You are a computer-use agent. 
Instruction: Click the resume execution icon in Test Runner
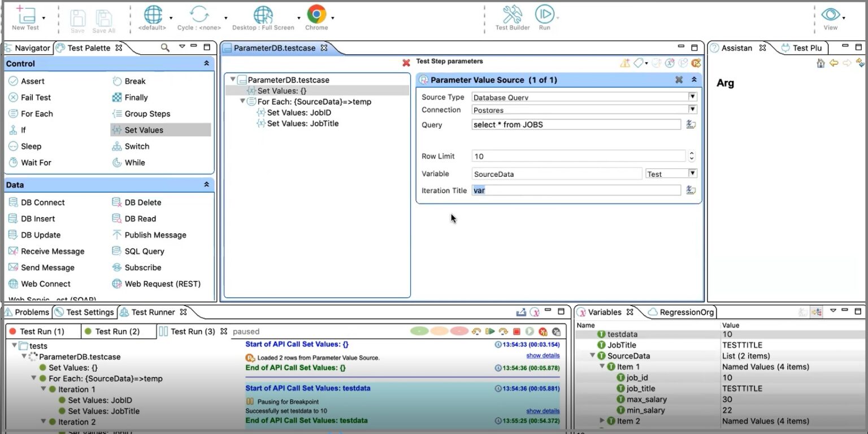point(529,332)
